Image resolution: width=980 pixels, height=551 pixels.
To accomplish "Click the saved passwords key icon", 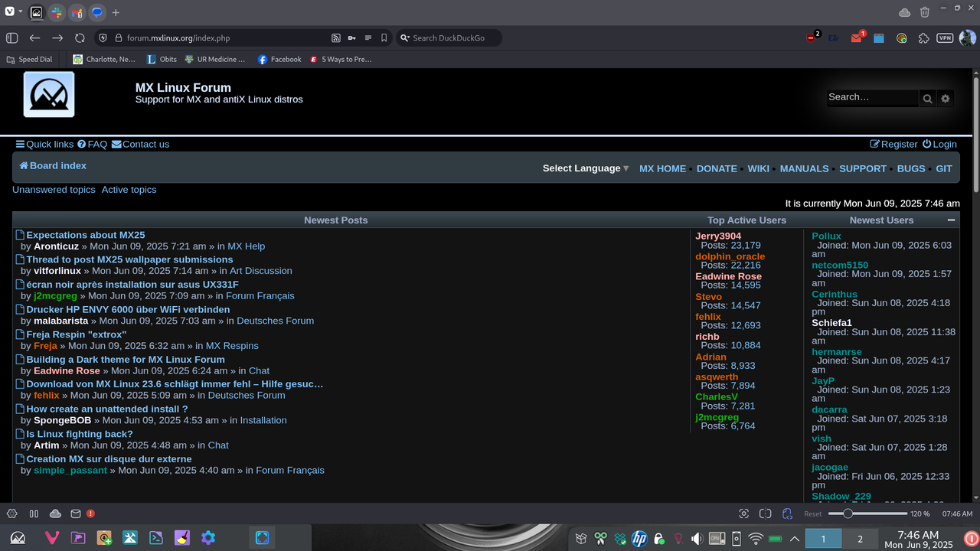I will [351, 37].
